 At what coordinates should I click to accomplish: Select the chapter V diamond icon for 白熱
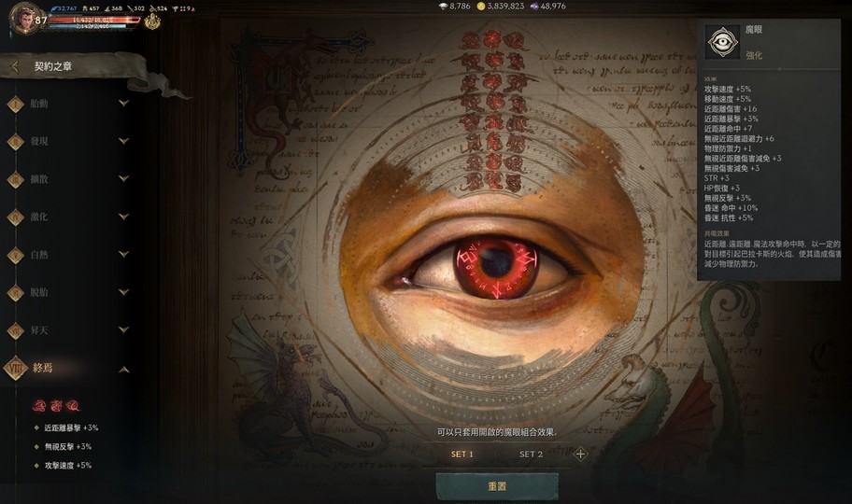[x=15, y=255]
